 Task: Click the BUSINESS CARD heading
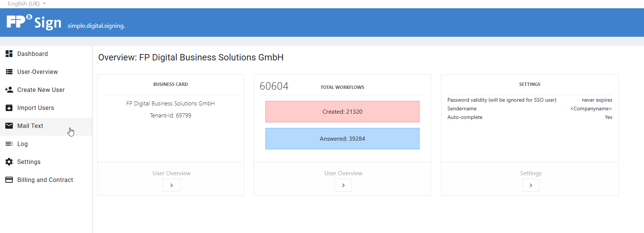click(171, 84)
